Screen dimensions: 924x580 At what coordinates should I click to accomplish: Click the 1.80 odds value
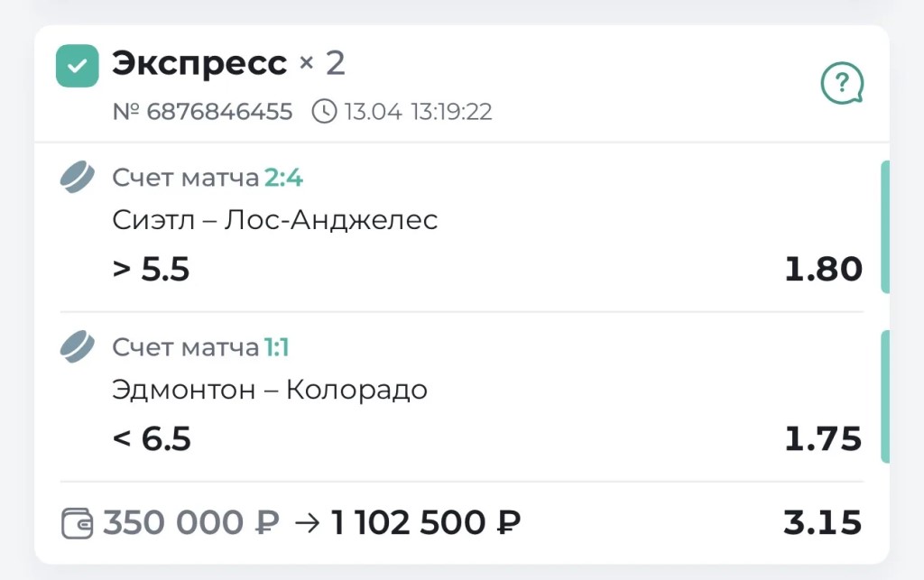pyautogui.click(x=823, y=269)
